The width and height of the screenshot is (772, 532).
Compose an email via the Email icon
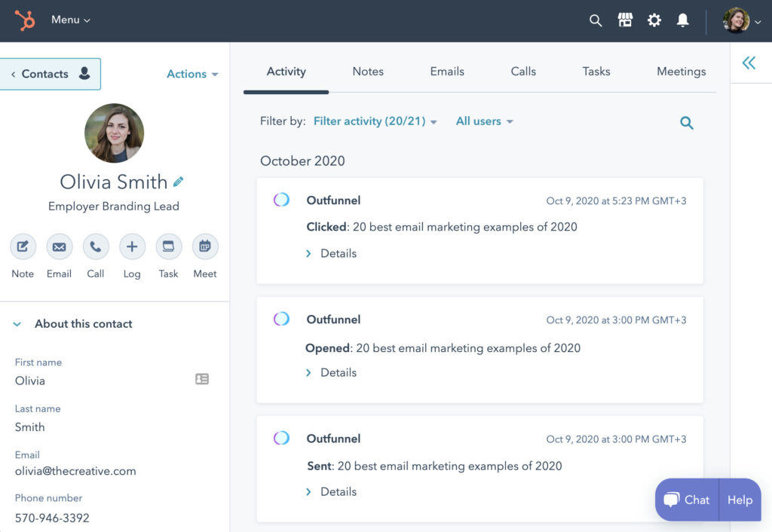point(59,246)
